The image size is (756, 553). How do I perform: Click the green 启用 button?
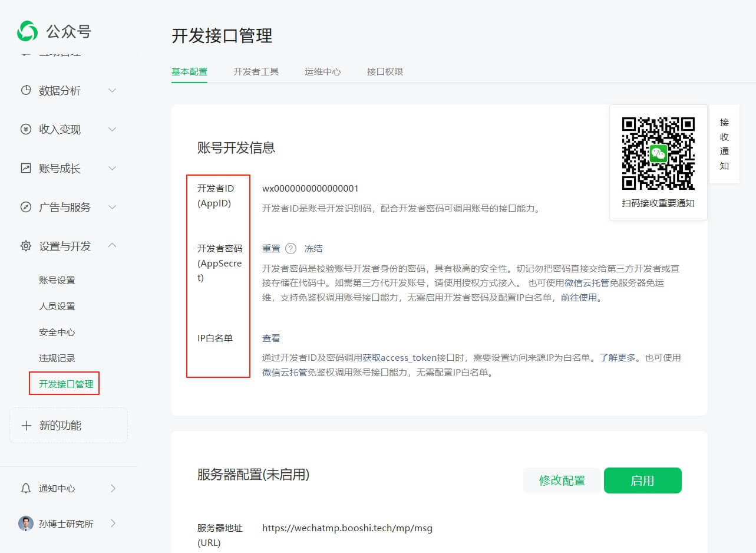(x=642, y=480)
